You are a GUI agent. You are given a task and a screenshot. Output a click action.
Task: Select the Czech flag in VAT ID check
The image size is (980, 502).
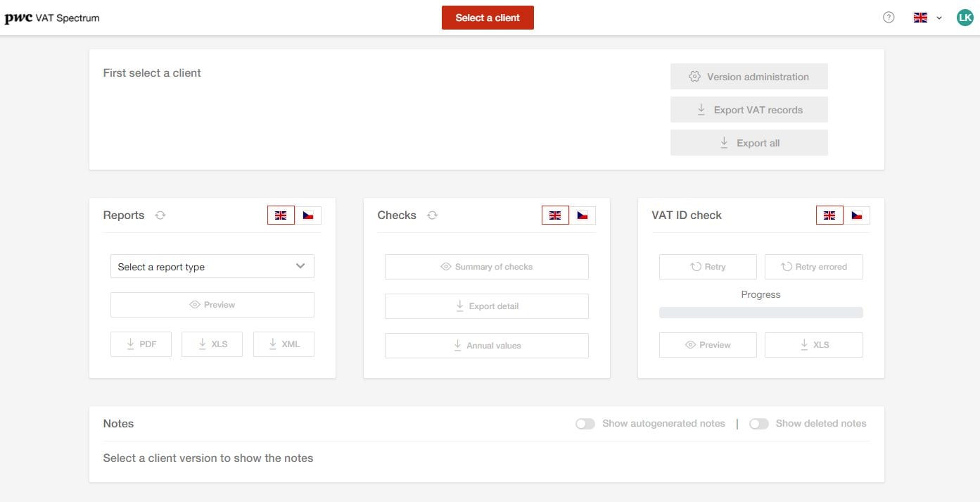[x=857, y=215]
